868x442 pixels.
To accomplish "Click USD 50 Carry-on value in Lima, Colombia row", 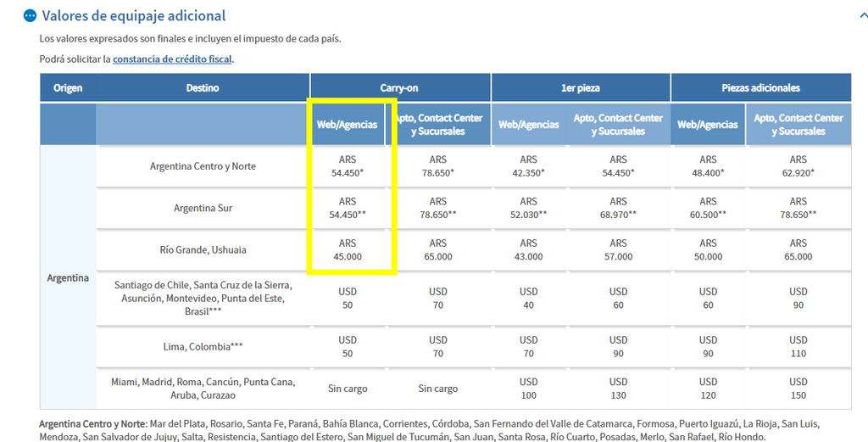I will (347, 347).
